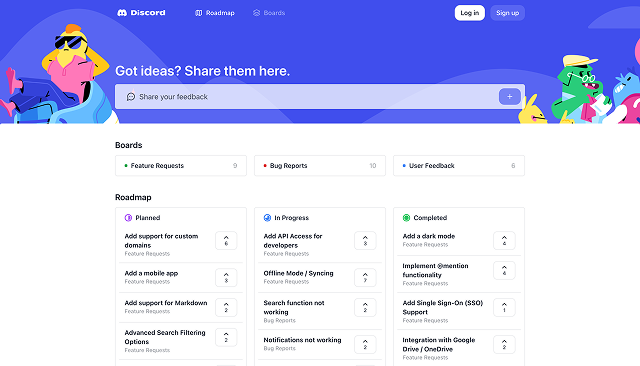Click the Boards section heading
Image resolution: width=640 pixels, height=366 pixels.
[129, 145]
